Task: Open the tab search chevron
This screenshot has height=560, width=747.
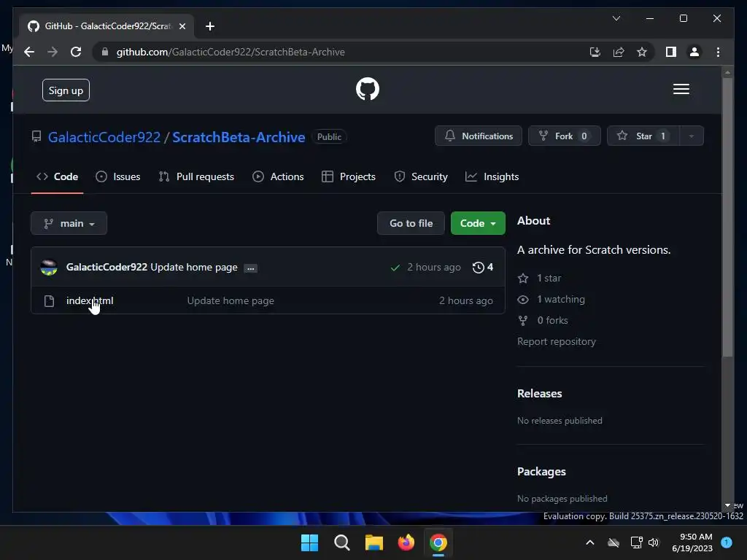Action: tap(616, 18)
